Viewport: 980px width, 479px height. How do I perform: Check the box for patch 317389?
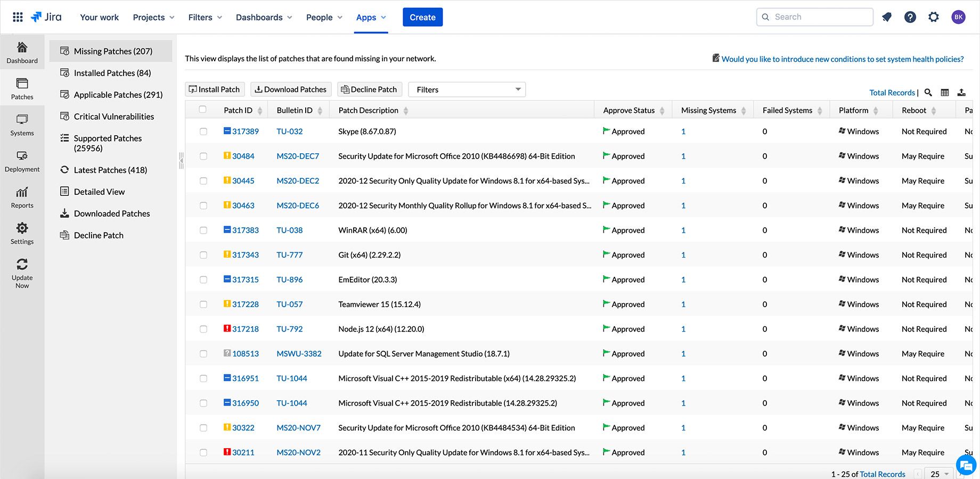203,131
